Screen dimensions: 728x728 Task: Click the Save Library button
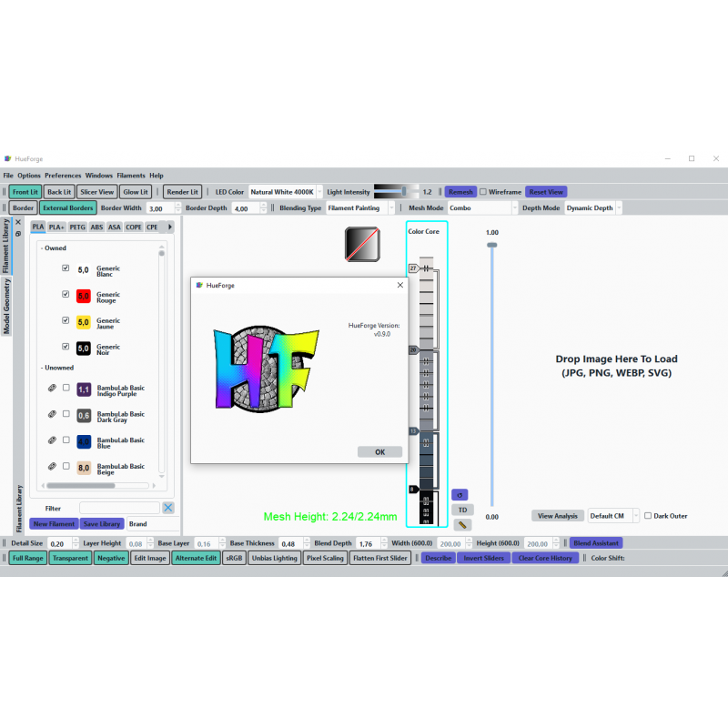pos(102,524)
